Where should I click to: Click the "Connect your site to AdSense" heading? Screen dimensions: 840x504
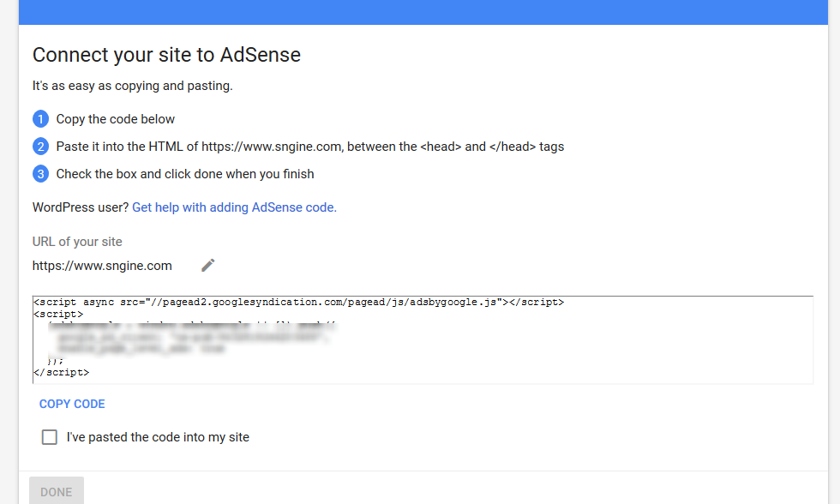(x=166, y=55)
